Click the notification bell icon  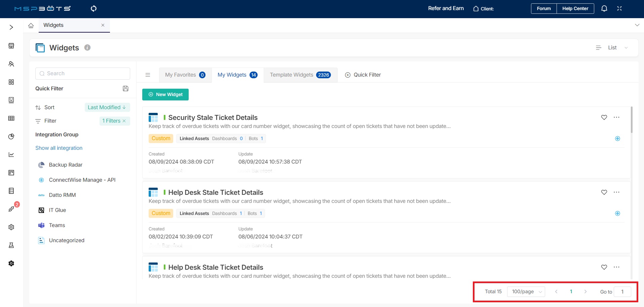(604, 8)
